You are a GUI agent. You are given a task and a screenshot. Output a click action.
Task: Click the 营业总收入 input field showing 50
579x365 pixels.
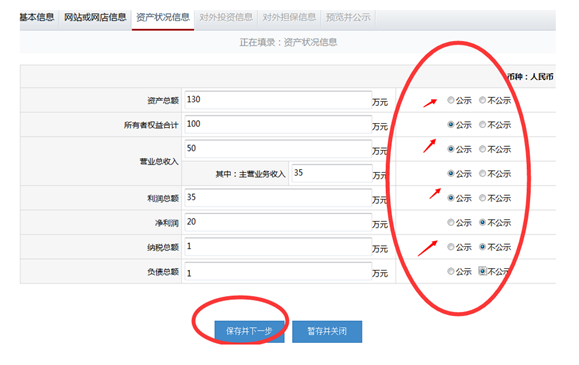pyautogui.click(x=278, y=149)
